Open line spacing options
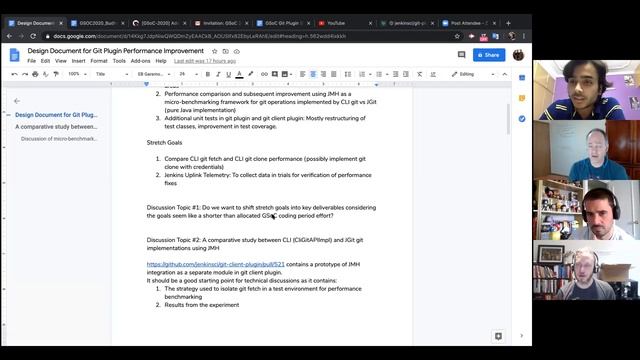The height and width of the screenshot is (360, 640). pyautogui.click(x=348, y=74)
